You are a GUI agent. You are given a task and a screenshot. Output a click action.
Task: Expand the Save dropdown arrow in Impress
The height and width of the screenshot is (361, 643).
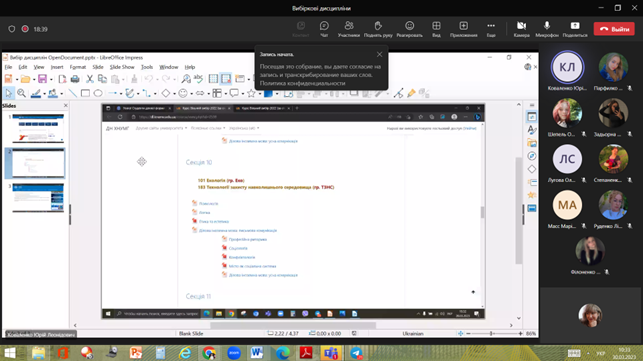51,79
